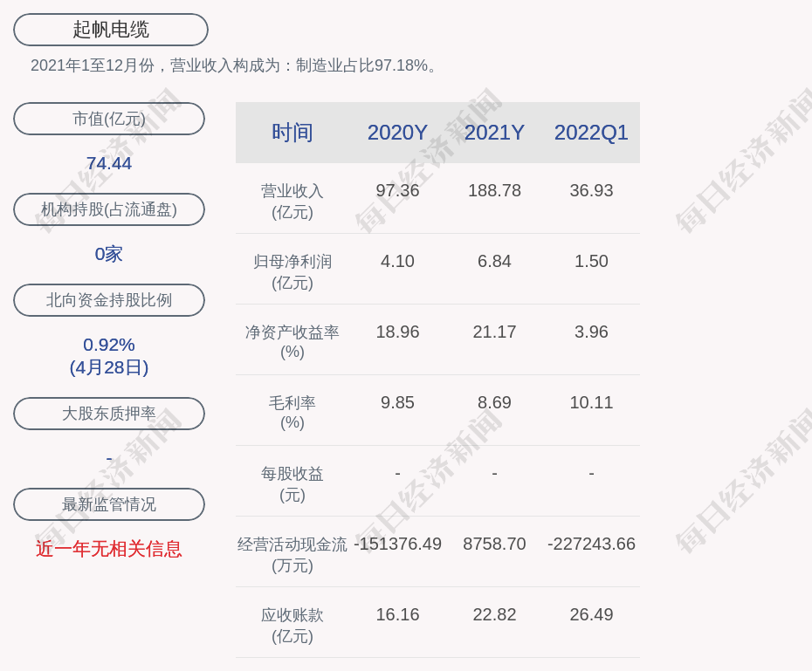Click the market value 74.44
Image resolution: width=812 pixels, height=671 pixels.
[109, 163]
